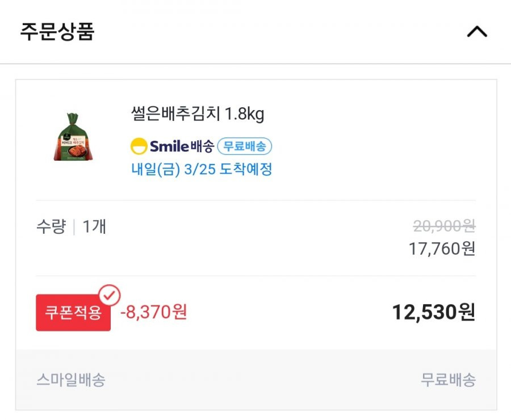Image resolution: width=511 pixels, height=420 pixels.
Task: Open the 썰은배추김치 1.8kg product title
Action: point(198,114)
